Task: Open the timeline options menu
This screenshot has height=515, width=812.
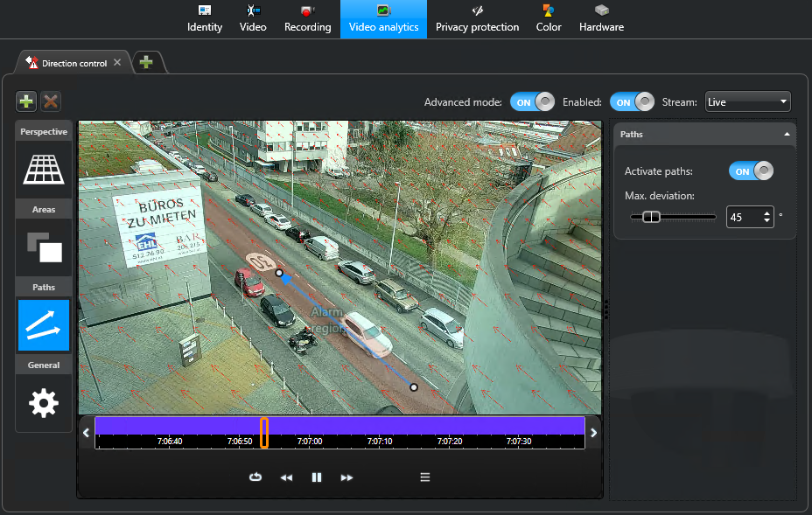Action: (x=425, y=477)
